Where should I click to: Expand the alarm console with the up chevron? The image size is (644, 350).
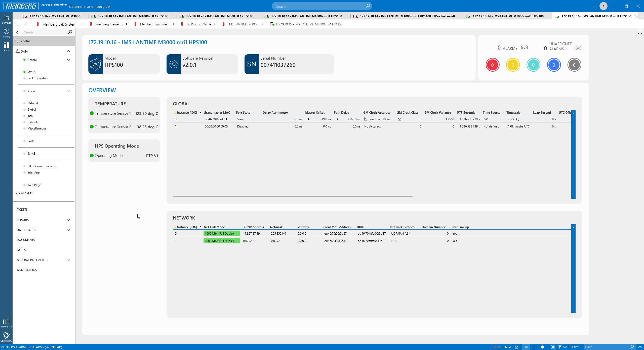pos(640,347)
